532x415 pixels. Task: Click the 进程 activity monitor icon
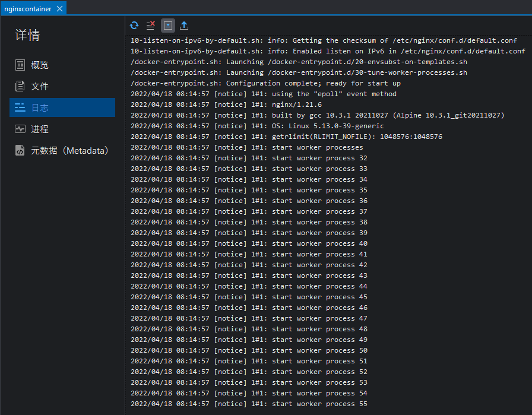[20, 129]
